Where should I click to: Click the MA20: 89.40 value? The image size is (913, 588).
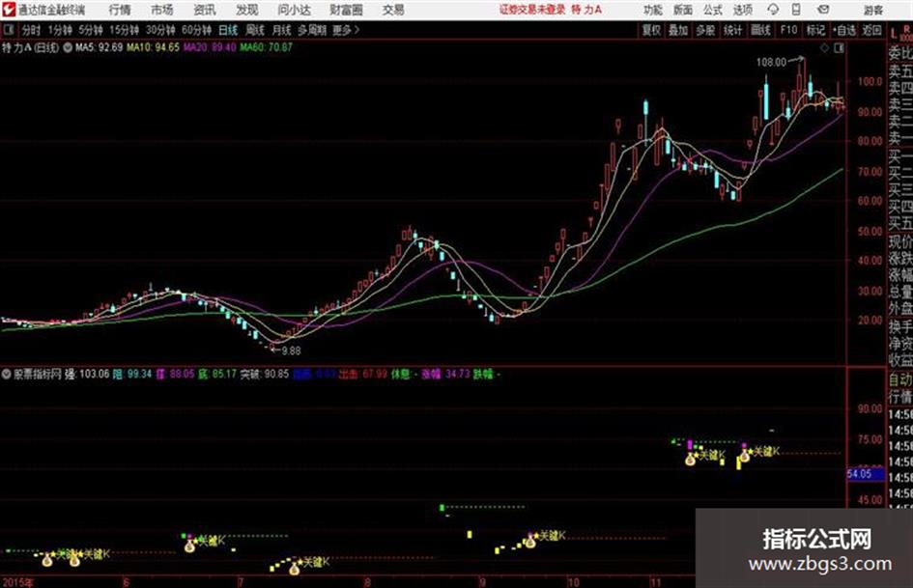tap(210, 47)
